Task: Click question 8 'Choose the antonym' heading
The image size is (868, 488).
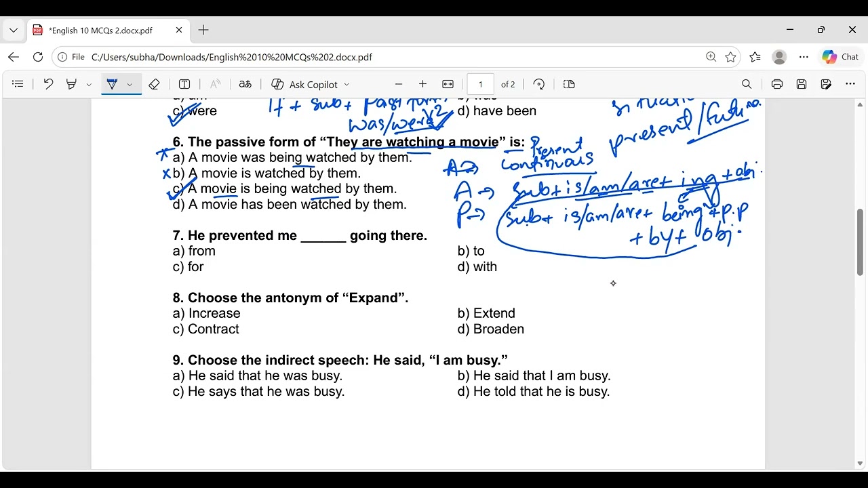Action: pyautogui.click(x=291, y=298)
